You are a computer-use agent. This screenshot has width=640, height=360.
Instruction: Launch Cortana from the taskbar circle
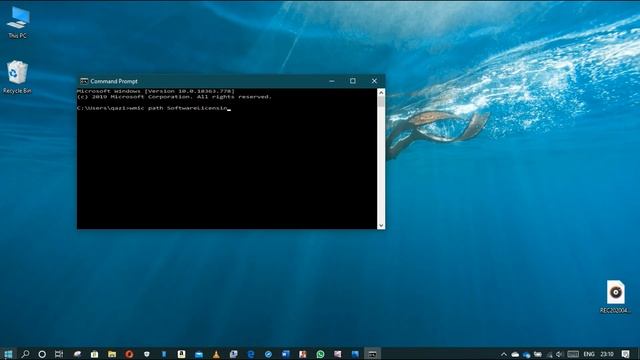[42, 354]
